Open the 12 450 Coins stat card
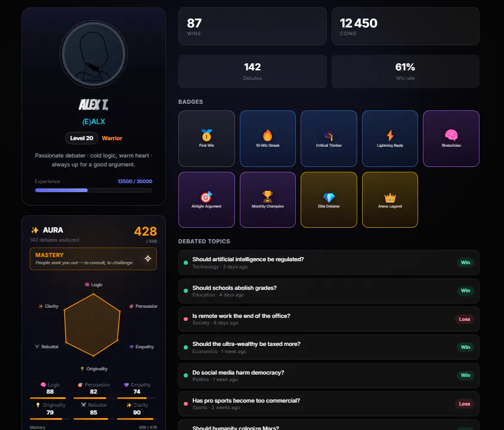The height and width of the screenshot is (430, 504). 406,26
